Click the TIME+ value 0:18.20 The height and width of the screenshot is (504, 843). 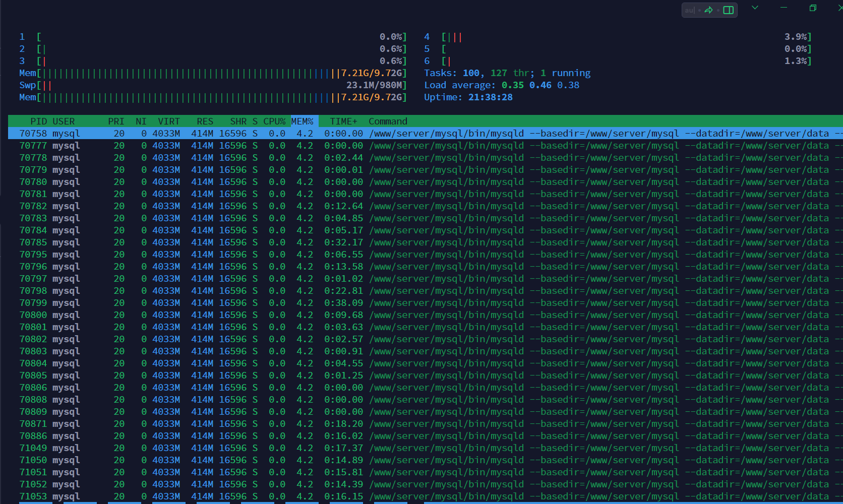[343, 424]
